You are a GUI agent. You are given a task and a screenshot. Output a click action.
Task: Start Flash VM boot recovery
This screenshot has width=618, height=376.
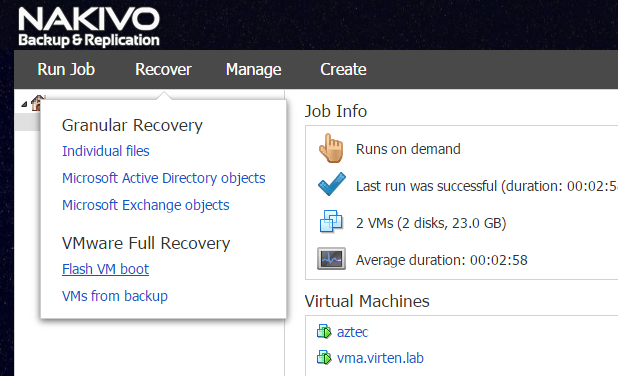point(105,269)
